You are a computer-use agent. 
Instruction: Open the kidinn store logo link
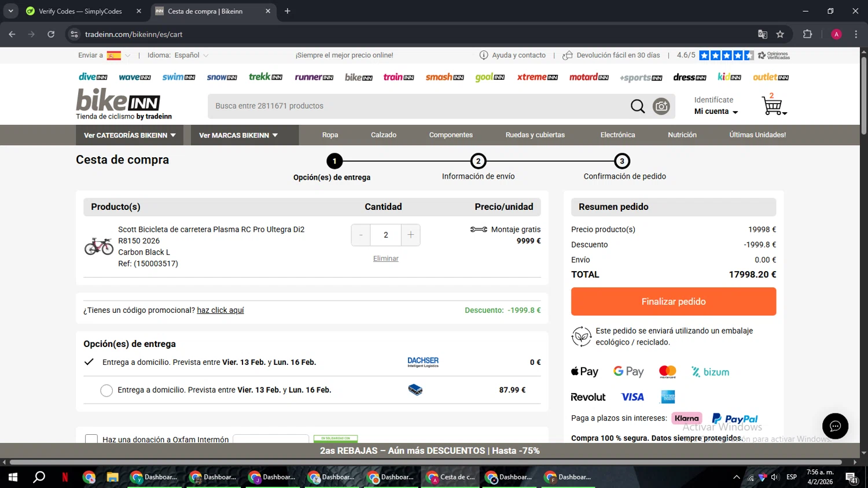[x=729, y=77]
